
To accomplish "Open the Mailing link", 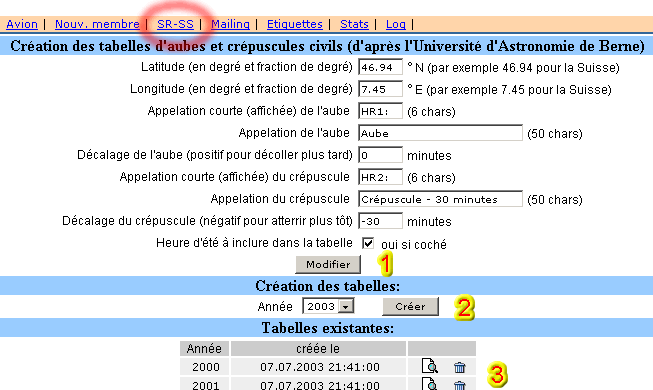I will [x=230, y=24].
